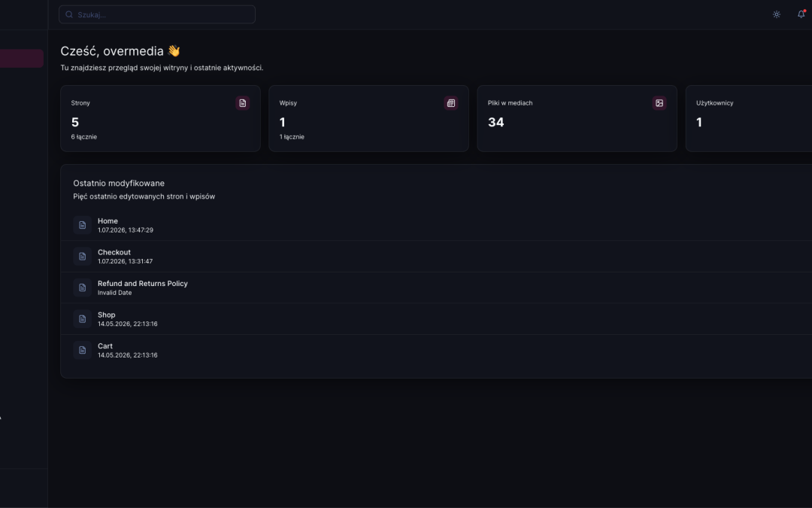Click the page icon beside Refund and Returns Policy
The image size is (812, 508).
click(x=83, y=287)
